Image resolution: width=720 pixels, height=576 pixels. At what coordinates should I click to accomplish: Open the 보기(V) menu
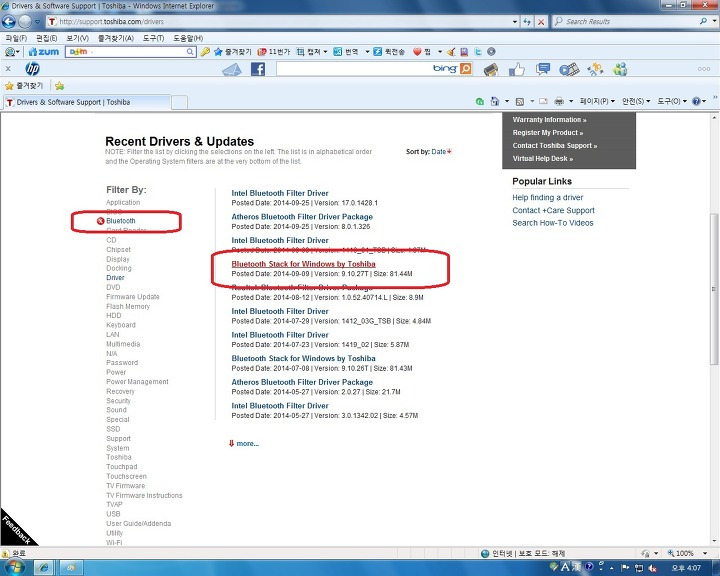coord(78,38)
